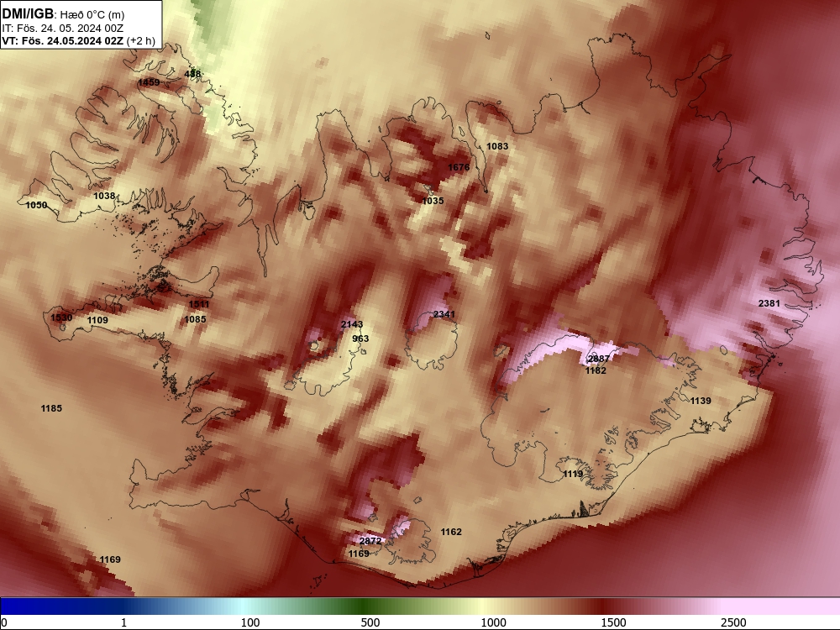Click the 2381 height value
The width and height of the screenshot is (840, 630).
point(769,303)
